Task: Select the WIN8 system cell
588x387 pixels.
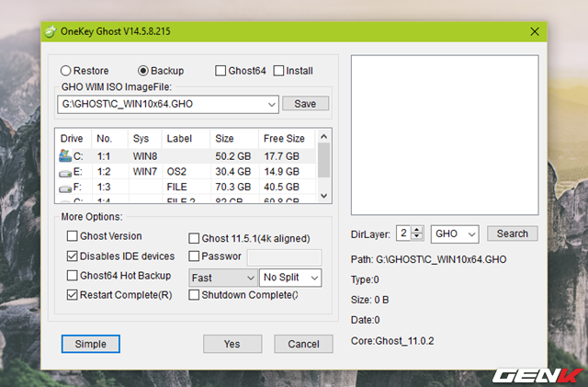Action: [145, 156]
